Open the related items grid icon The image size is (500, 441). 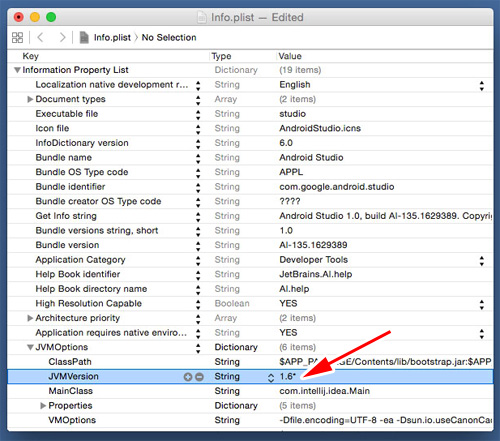pyautogui.click(x=17, y=37)
